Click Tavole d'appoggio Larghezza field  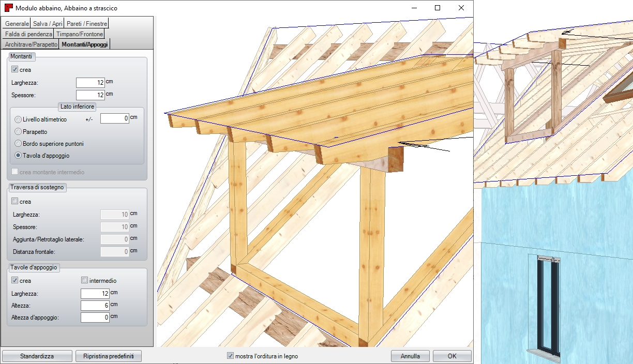(x=95, y=294)
